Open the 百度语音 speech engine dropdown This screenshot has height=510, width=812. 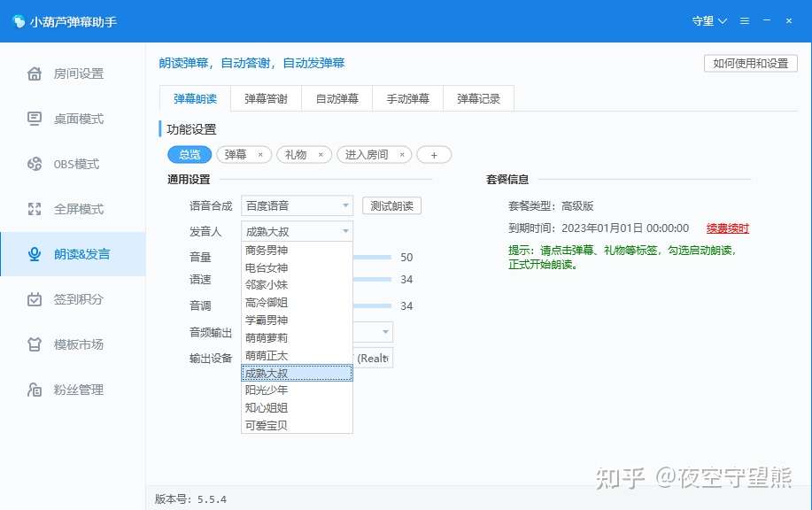point(297,205)
